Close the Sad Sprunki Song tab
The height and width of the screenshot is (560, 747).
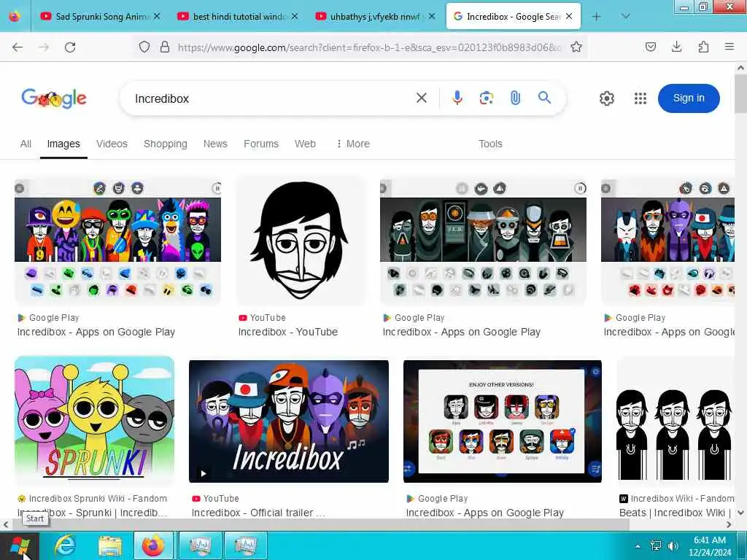157,16
